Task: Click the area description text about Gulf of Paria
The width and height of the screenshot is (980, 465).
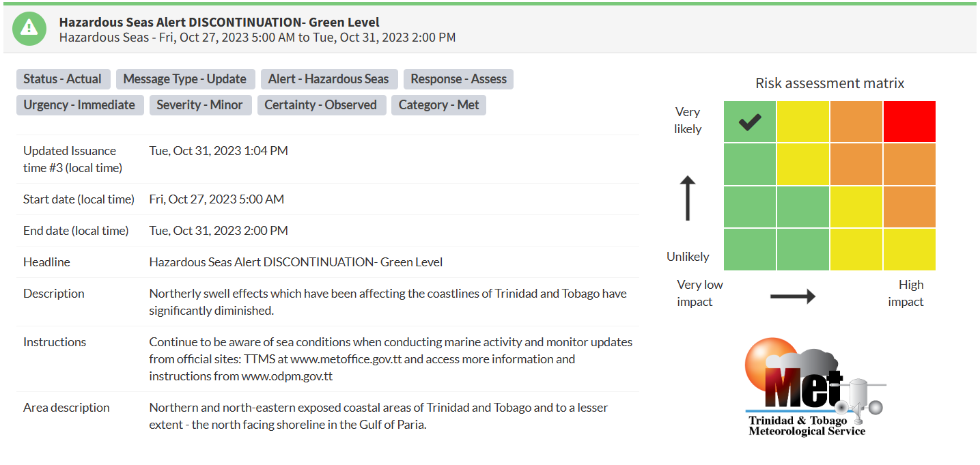Action: coord(378,416)
